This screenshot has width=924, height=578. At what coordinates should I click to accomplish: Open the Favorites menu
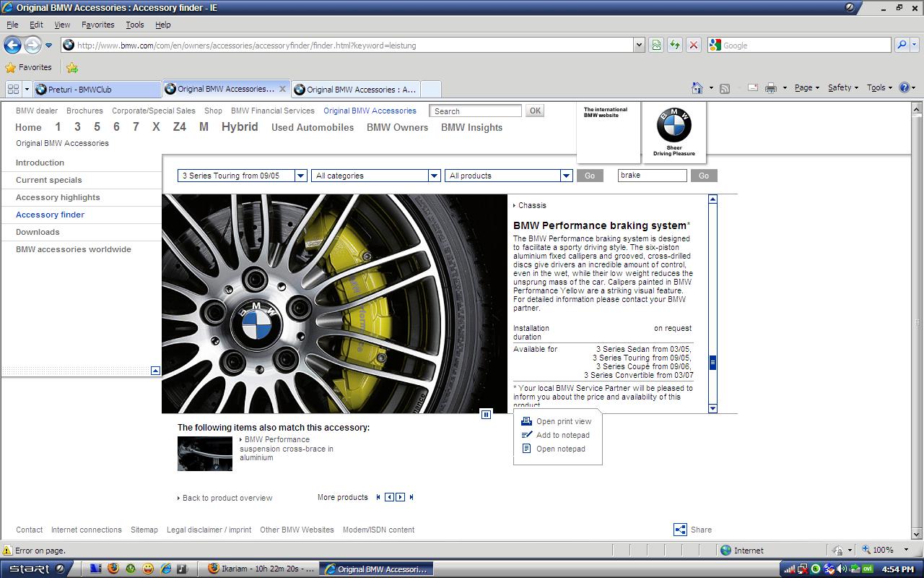click(97, 25)
